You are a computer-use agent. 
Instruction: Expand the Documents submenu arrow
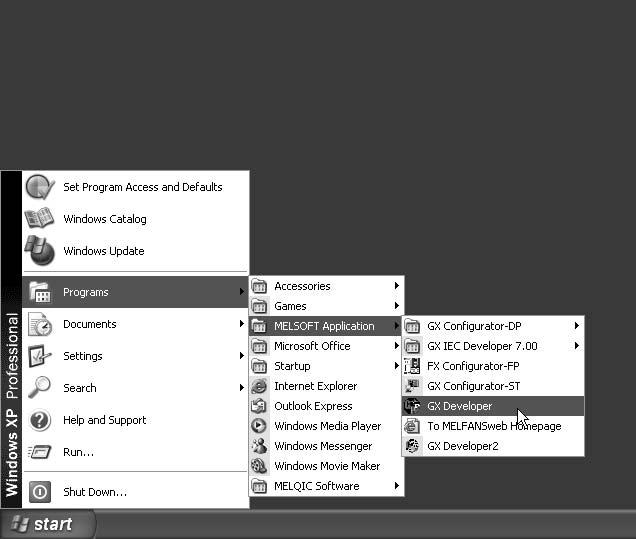pyautogui.click(x=242, y=324)
